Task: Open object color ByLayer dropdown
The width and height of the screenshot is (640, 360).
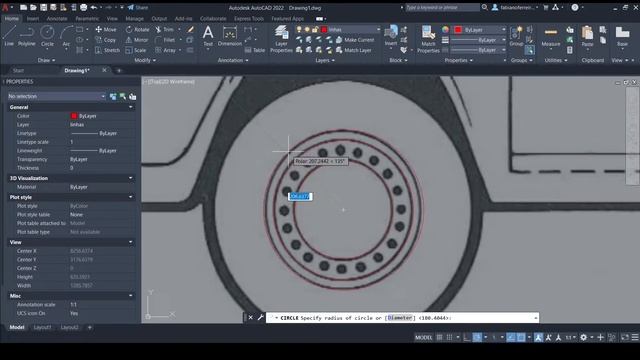Action: coord(480,29)
